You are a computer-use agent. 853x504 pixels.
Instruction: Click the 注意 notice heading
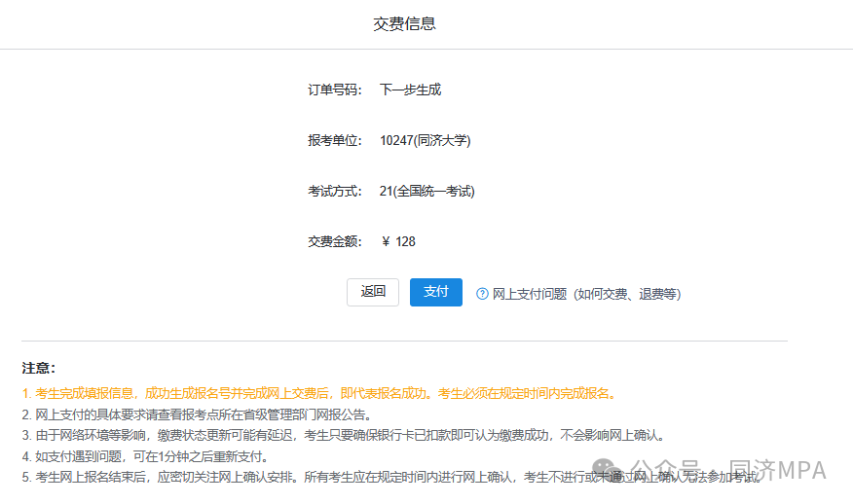pyautogui.click(x=39, y=368)
